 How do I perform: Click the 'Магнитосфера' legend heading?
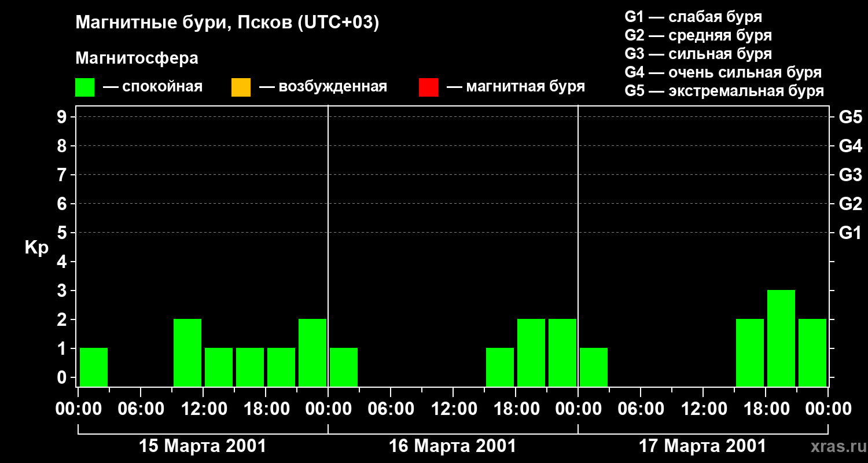click(137, 58)
